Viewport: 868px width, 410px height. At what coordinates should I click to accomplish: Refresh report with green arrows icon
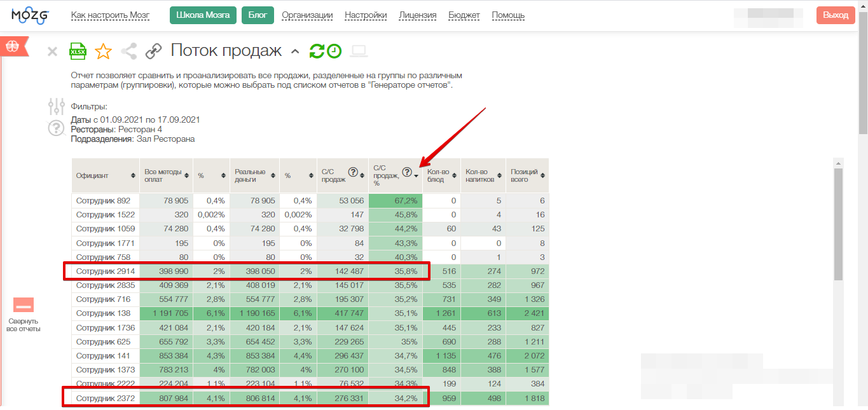pos(317,51)
